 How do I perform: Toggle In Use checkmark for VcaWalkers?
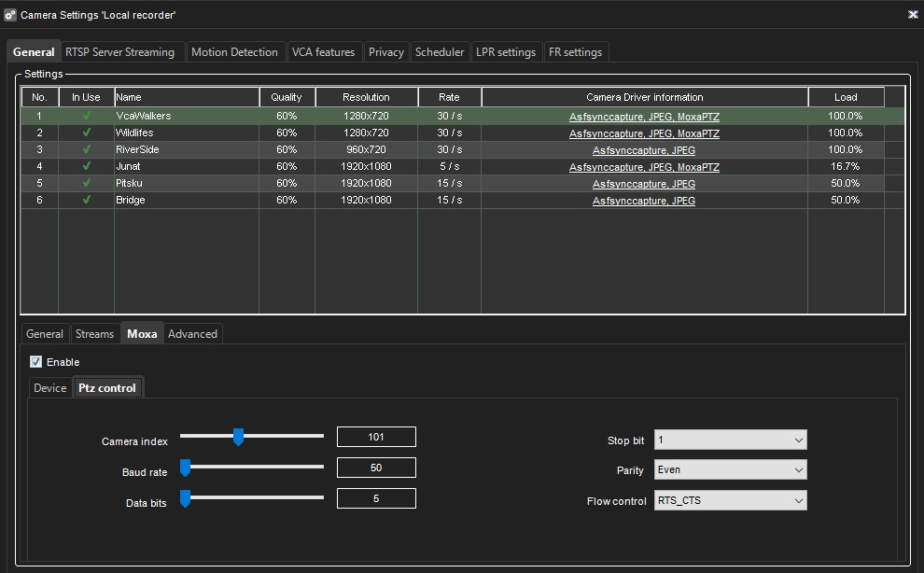pos(87,117)
